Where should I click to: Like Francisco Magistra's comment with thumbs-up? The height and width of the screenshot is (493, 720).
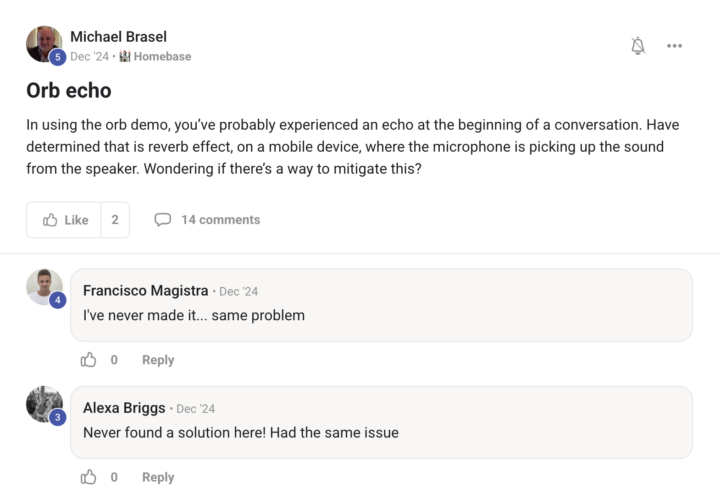[x=89, y=360]
